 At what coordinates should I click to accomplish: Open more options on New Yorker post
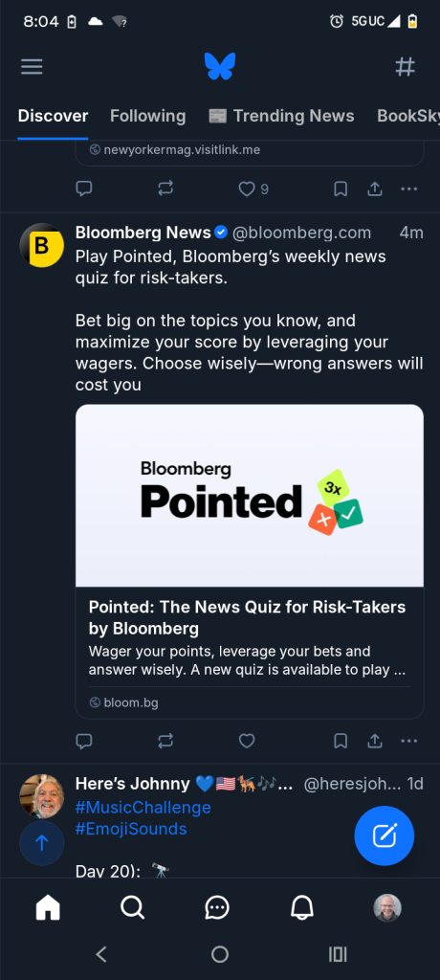point(408,189)
